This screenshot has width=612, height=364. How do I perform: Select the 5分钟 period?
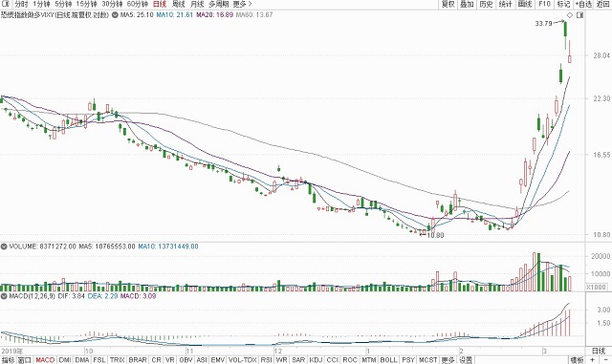tap(63, 4)
